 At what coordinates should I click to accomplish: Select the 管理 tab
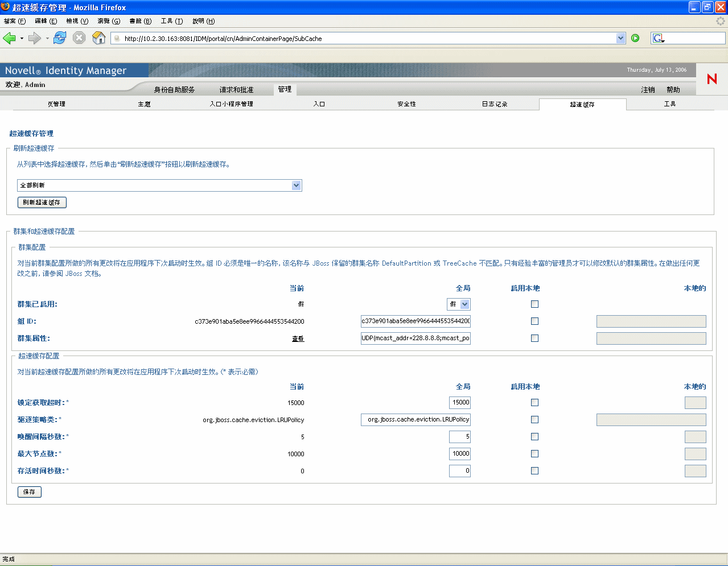(x=285, y=89)
